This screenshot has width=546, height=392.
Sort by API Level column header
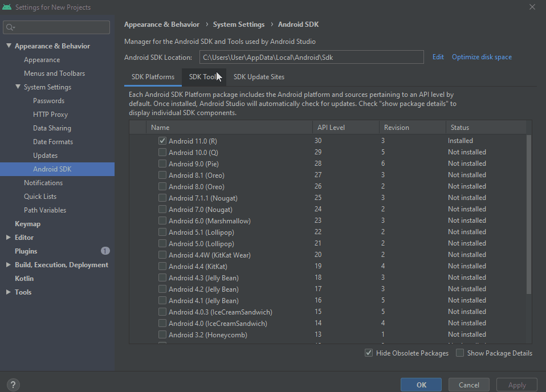[346, 128]
